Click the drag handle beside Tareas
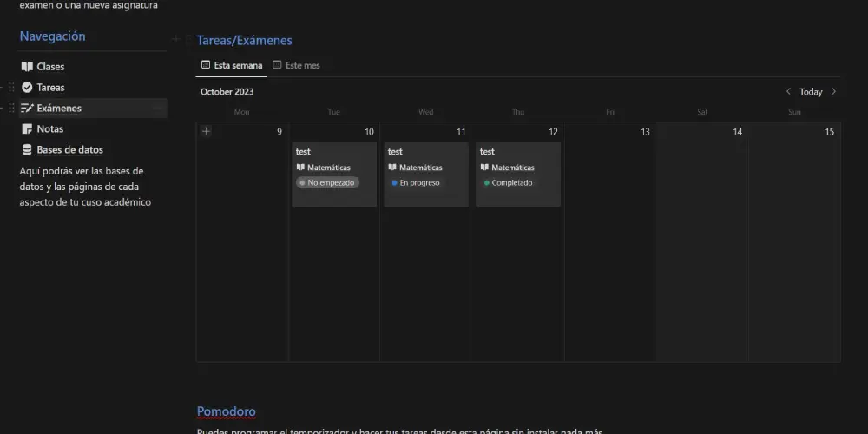 [x=11, y=88]
